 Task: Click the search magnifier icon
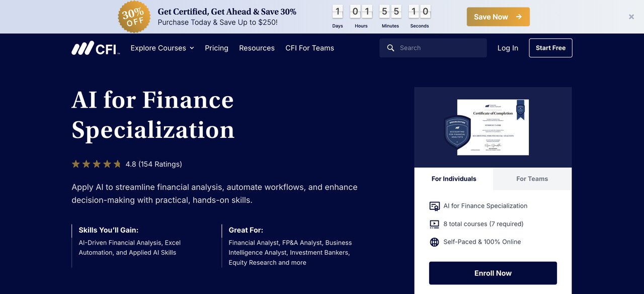pyautogui.click(x=390, y=48)
